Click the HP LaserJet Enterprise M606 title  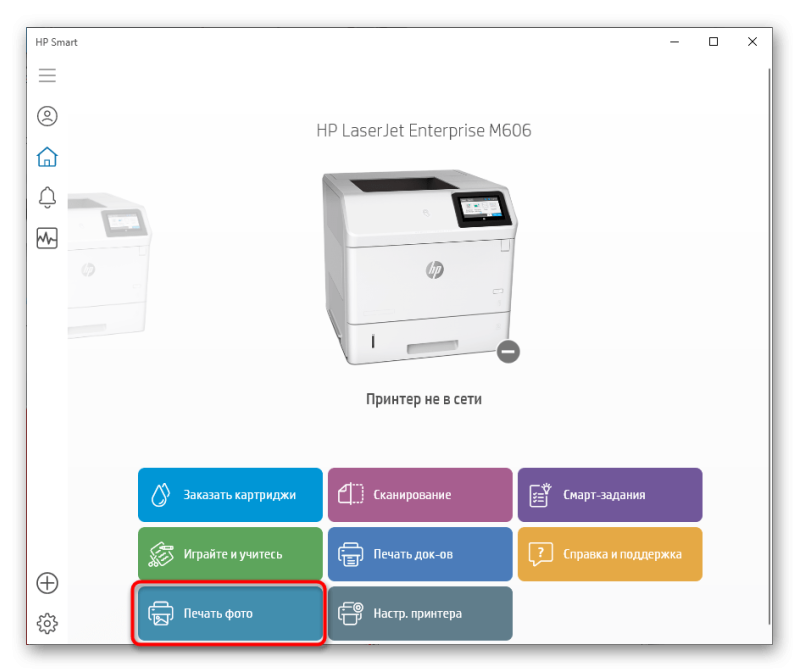[423, 131]
